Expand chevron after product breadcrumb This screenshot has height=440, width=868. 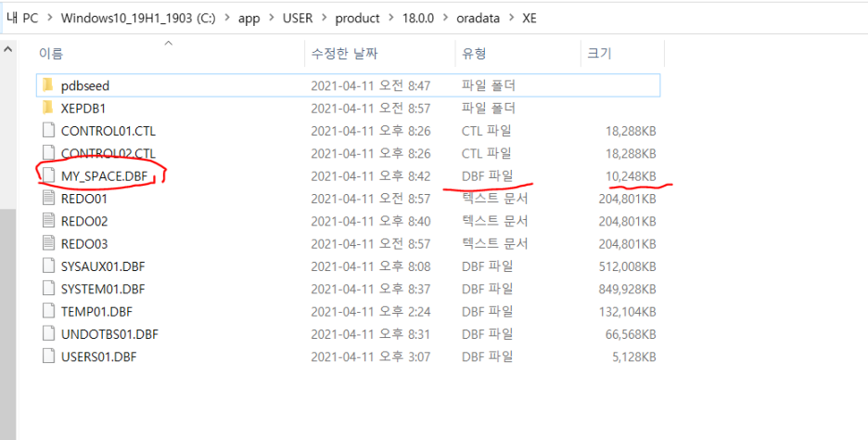pos(392,18)
